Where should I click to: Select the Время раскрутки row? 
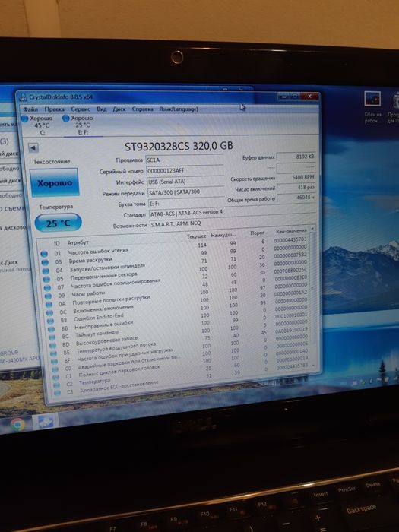pos(174,256)
